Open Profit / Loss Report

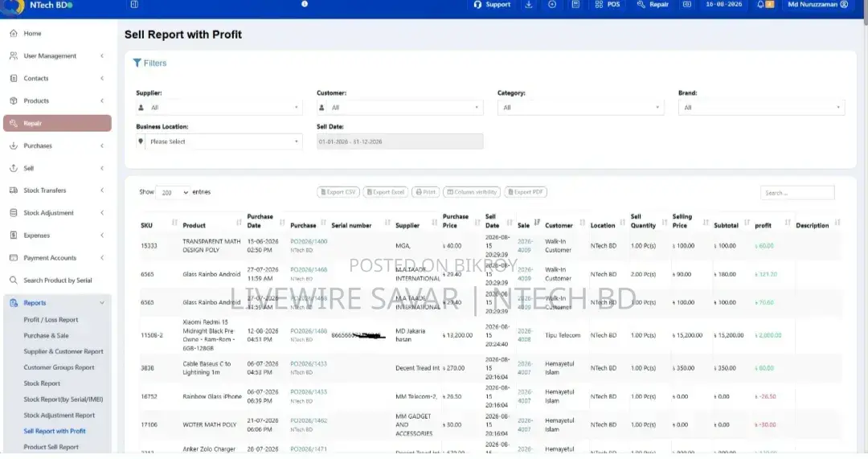(x=51, y=320)
